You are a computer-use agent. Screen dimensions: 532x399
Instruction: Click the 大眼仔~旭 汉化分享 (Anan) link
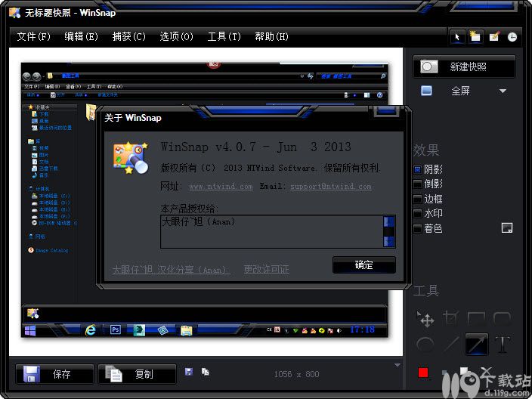click(x=172, y=269)
